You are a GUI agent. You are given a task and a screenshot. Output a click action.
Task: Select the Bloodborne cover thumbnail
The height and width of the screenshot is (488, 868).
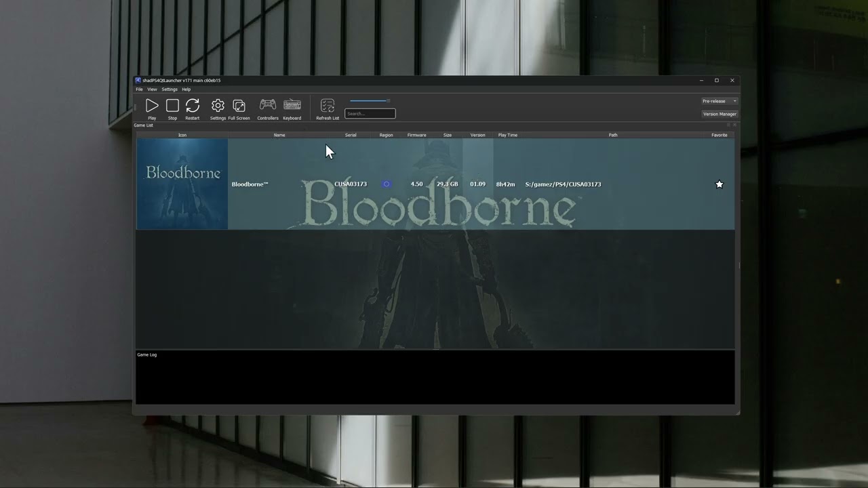pos(182,184)
